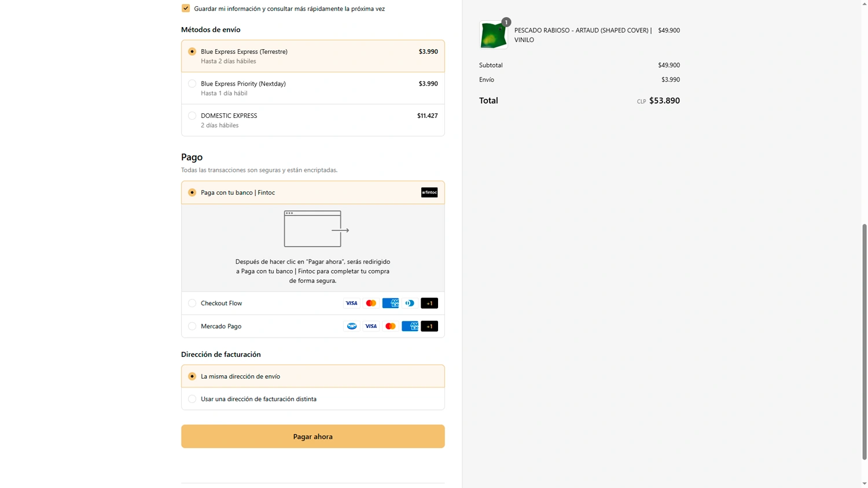Image resolution: width=868 pixels, height=488 pixels.
Task: Click the DOMESTIC EXPRESS price '$11.427'
Action: 428,116
